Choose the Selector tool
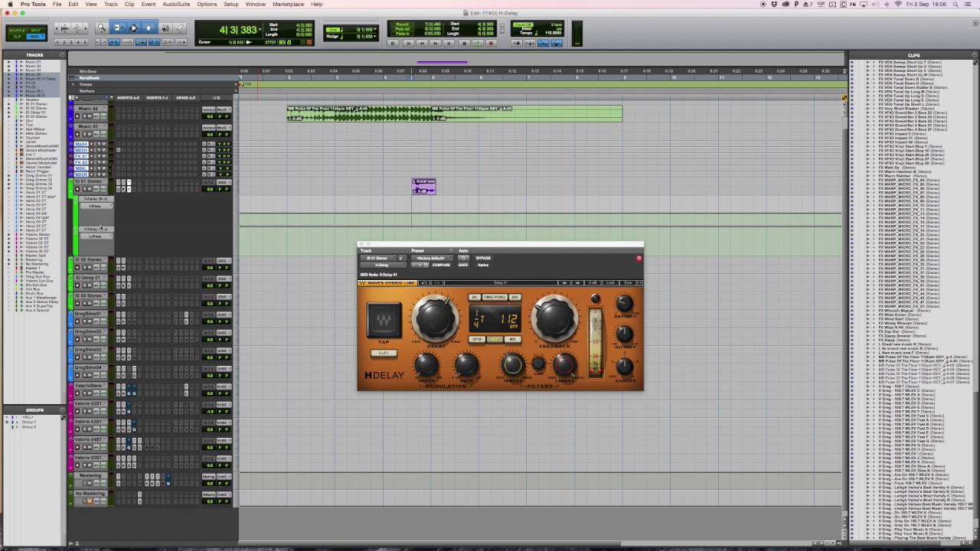980x551 pixels. 133,28
